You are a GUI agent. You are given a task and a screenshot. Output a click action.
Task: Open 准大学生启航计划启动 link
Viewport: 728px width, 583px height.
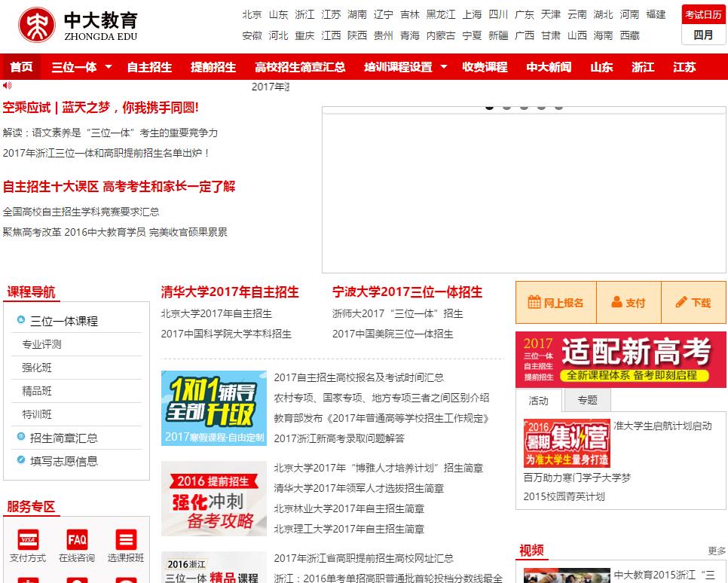pyautogui.click(x=662, y=426)
